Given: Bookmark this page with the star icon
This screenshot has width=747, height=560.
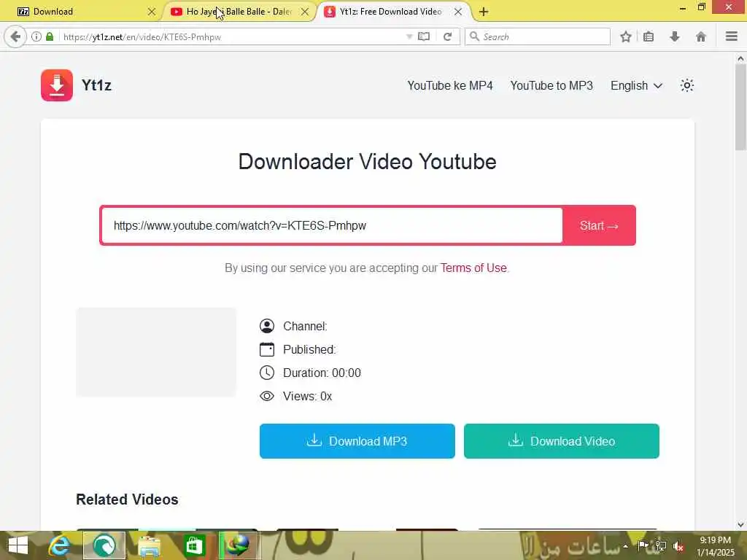Looking at the screenshot, I should (625, 36).
